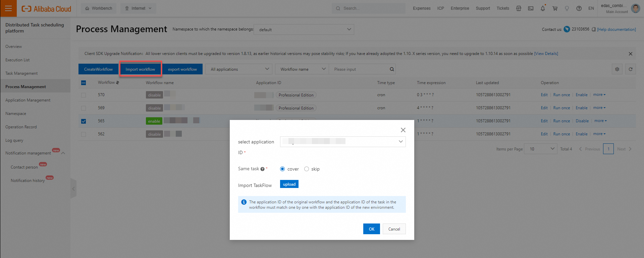Open Overview in the sidebar

click(x=14, y=47)
